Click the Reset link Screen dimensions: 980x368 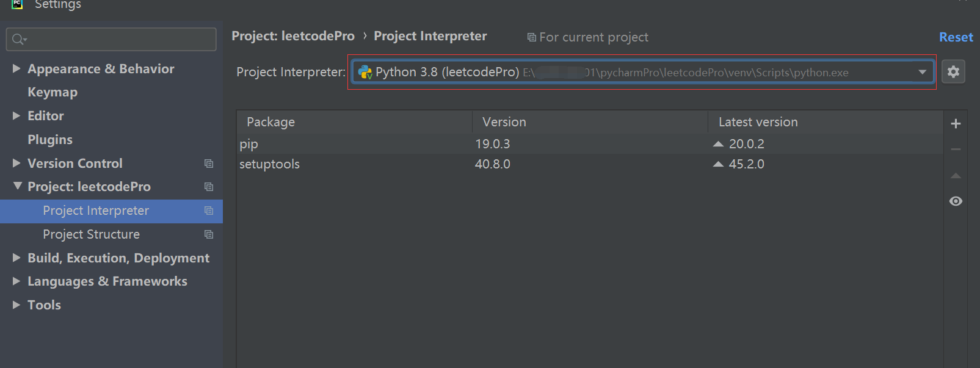coord(956,37)
